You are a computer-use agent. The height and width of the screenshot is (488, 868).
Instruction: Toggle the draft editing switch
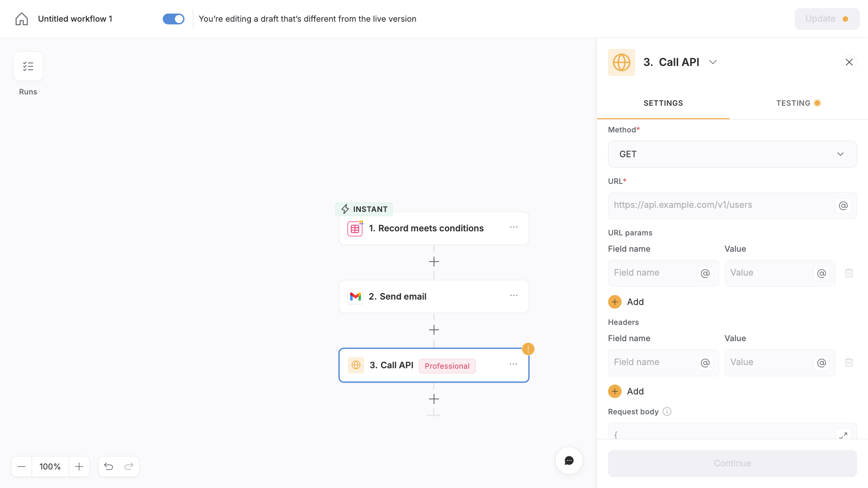[174, 19]
